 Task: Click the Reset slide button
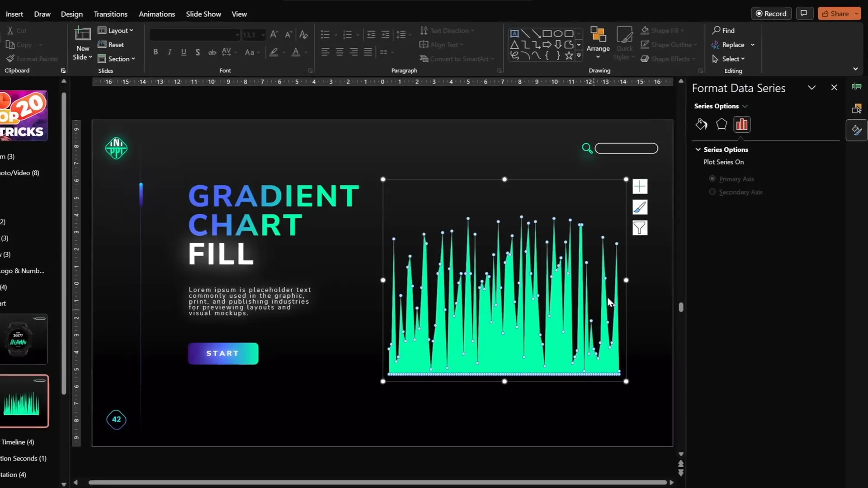[x=111, y=45]
